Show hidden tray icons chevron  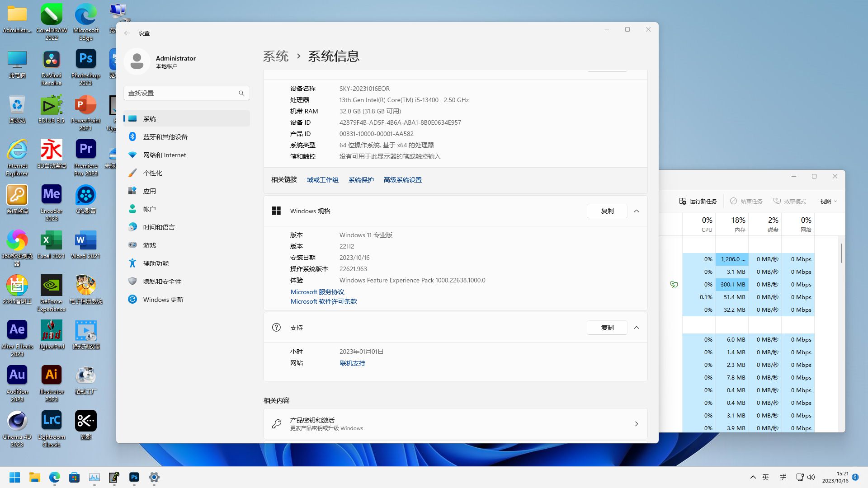(x=753, y=477)
